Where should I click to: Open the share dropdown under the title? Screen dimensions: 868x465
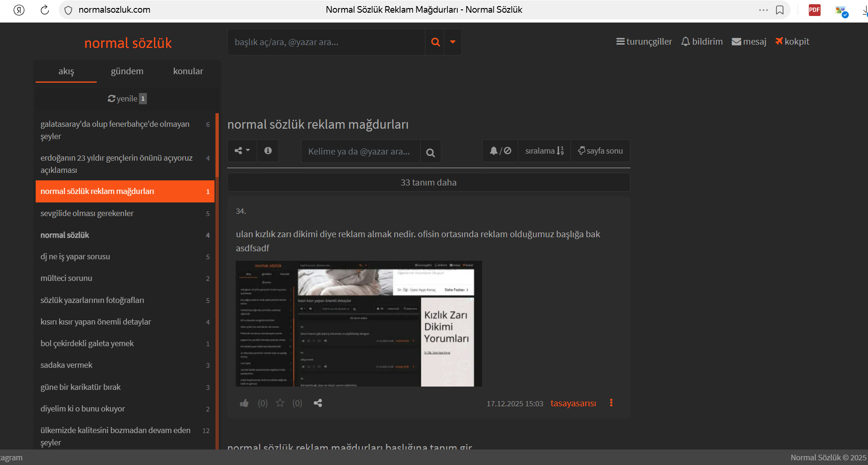[x=242, y=151]
